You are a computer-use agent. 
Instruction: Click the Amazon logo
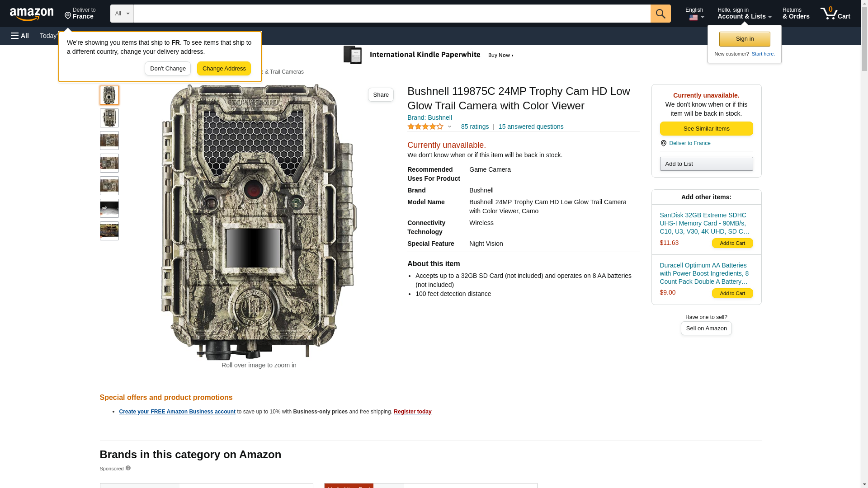32,14
